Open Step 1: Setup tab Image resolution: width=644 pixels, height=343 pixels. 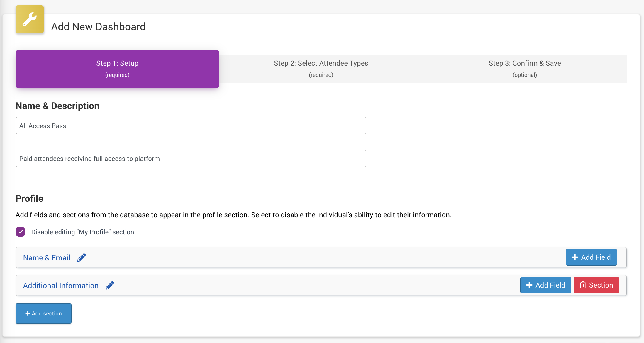tap(117, 69)
